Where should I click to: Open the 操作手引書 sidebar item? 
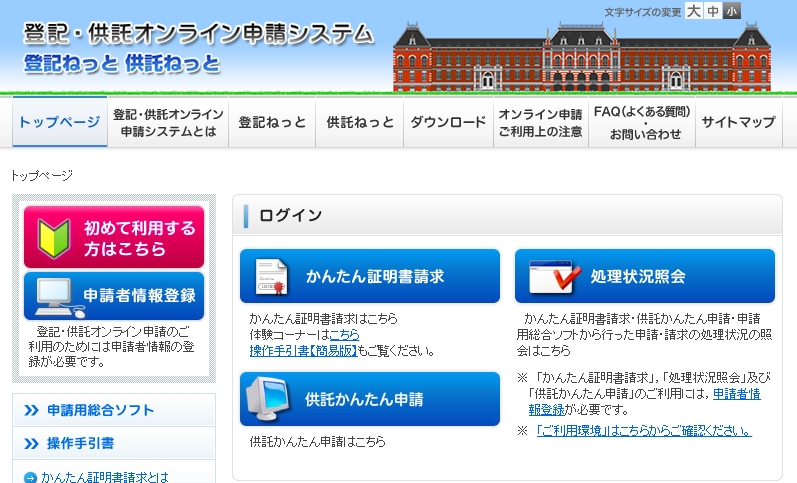coord(114,443)
